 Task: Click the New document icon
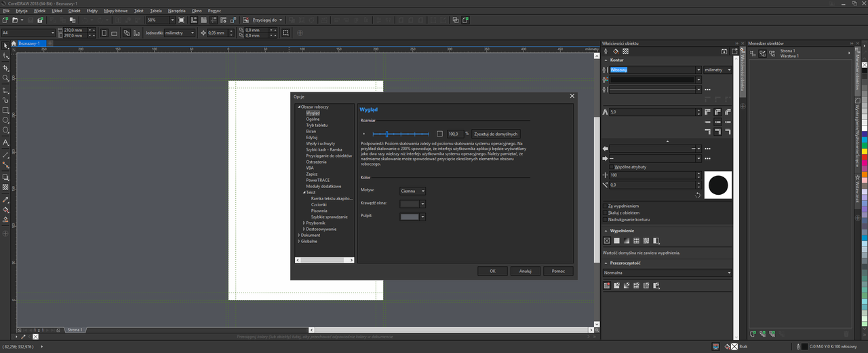[x=5, y=20]
